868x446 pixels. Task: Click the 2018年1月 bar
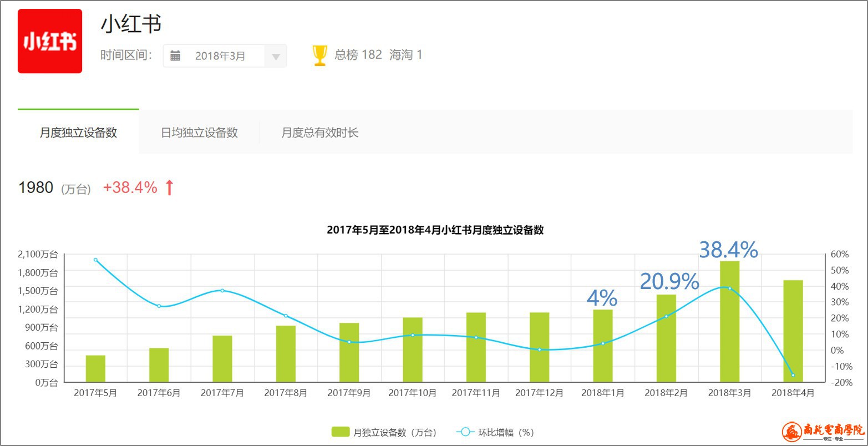click(603, 346)
